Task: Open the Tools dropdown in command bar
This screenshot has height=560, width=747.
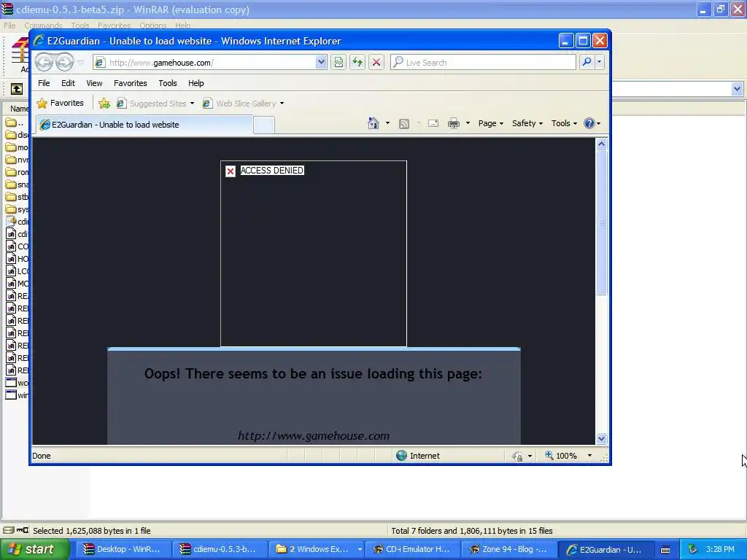Action: click(564, 123)
